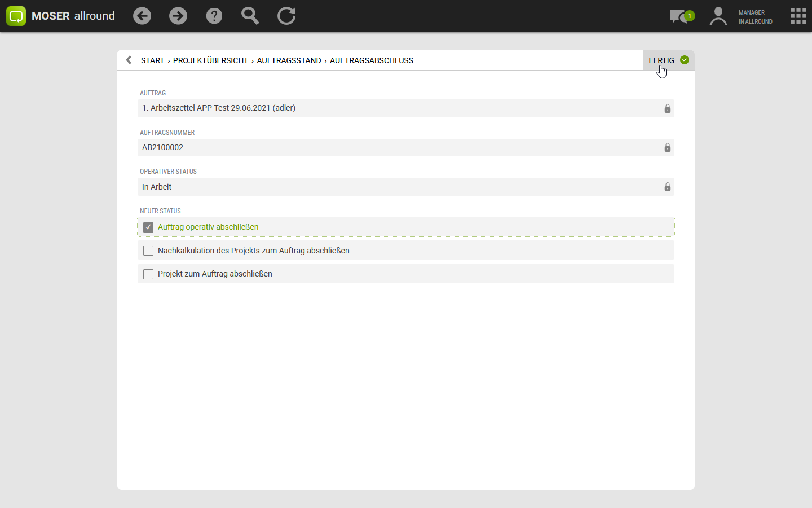Navigate to PROJEKTÜBERSICHT breadcrumb
Image resolution: width=812 pixels, height=508 pixels.
point(210,60)
